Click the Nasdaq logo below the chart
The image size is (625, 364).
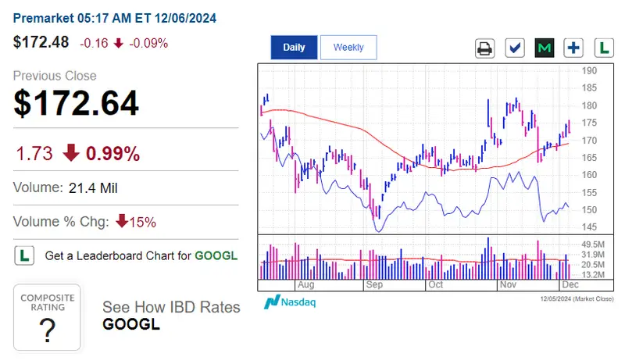[290, 302]
